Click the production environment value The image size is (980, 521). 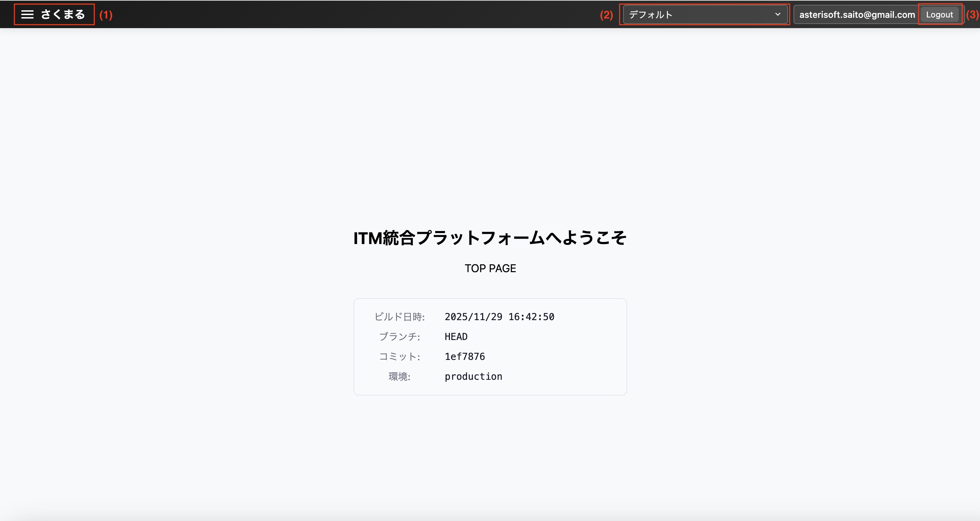click(x=473, y=376)
